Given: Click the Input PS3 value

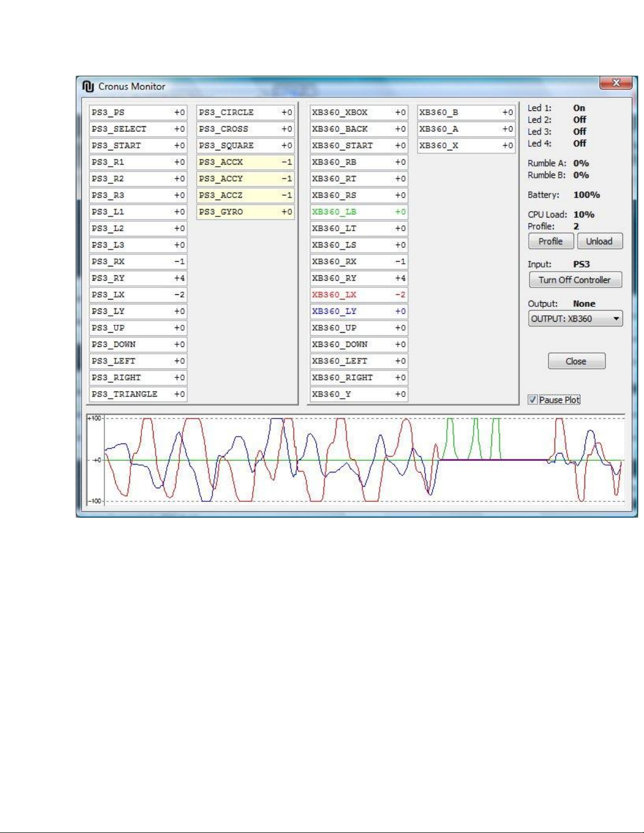Looking at the screenshot, I should (x=581, y=264).
